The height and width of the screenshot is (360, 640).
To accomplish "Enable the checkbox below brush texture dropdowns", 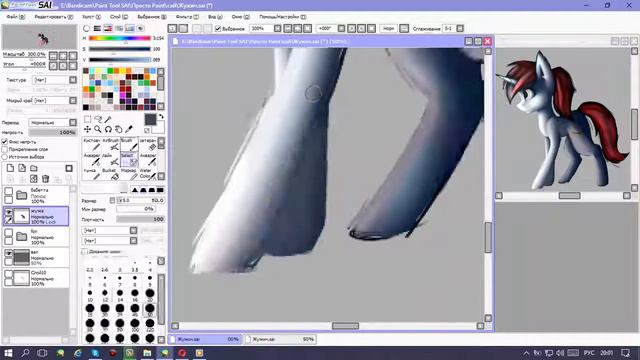I will click(84, 251).
